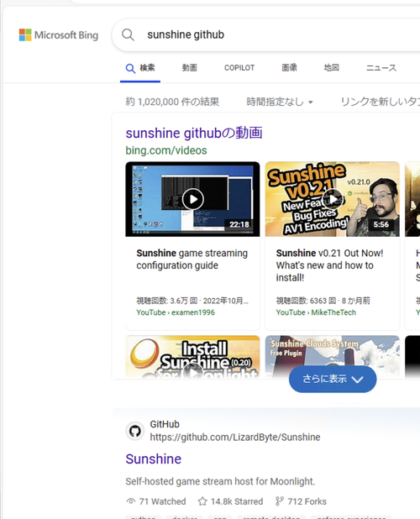
Task: Open the 時間指定なし time filter dropdown
Action: coord(280,102)
